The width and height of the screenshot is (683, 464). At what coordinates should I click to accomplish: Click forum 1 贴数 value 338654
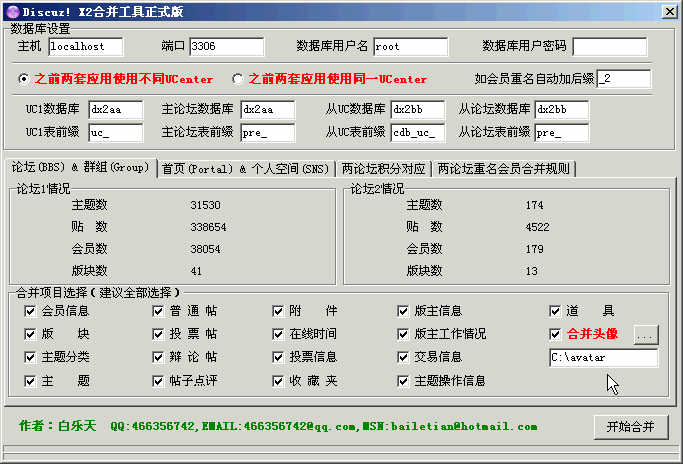(208, 227)
